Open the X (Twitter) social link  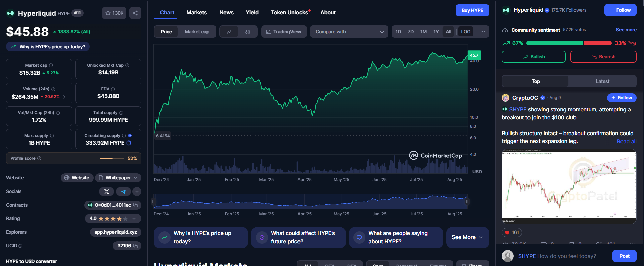pos(107,192)
